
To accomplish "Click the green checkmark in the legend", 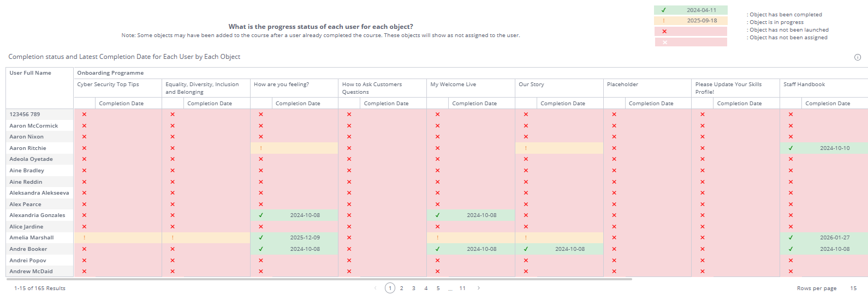I will (664, 10).
